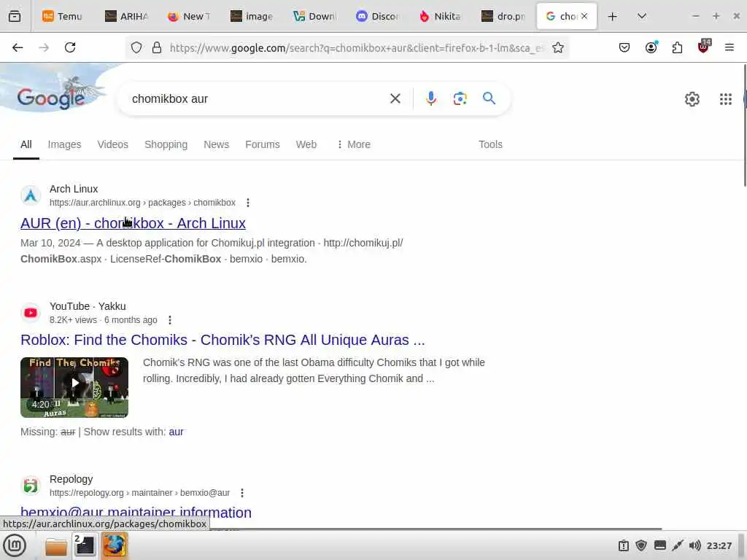Switch to Videos results
This screenshot has height=560, width=747.
click(112, 144)
